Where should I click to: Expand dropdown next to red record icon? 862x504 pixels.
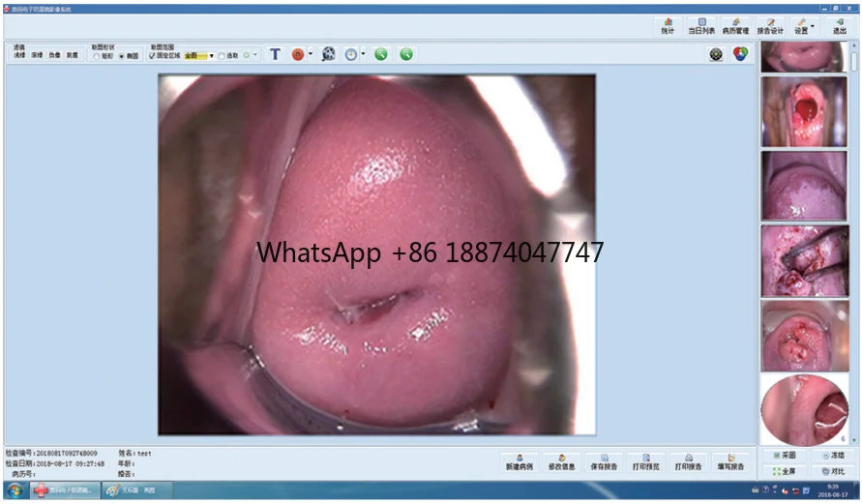pyautogui.click(x=310, y=54)
